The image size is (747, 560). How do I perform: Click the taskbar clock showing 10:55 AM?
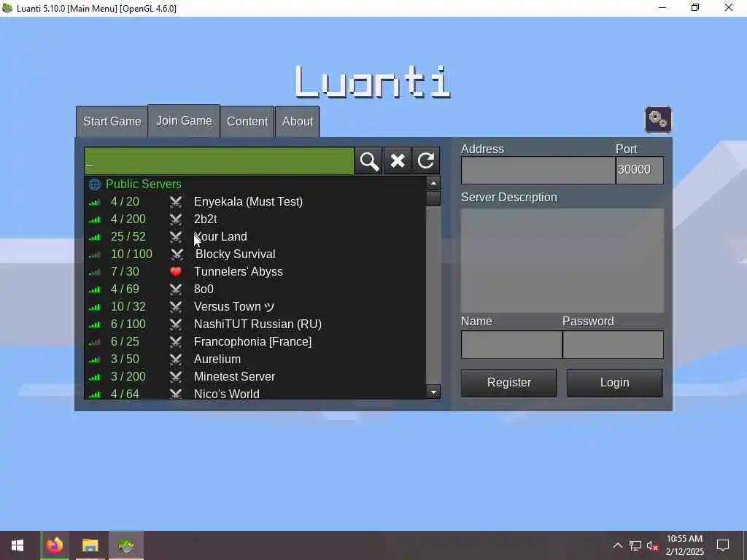click(x=684, y=545)
